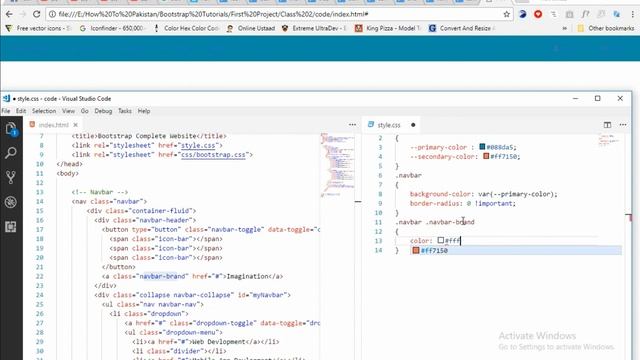Viewport: 640px width, 360px height.
Task: Reload the page in Chrome
Action: point(36,14)
